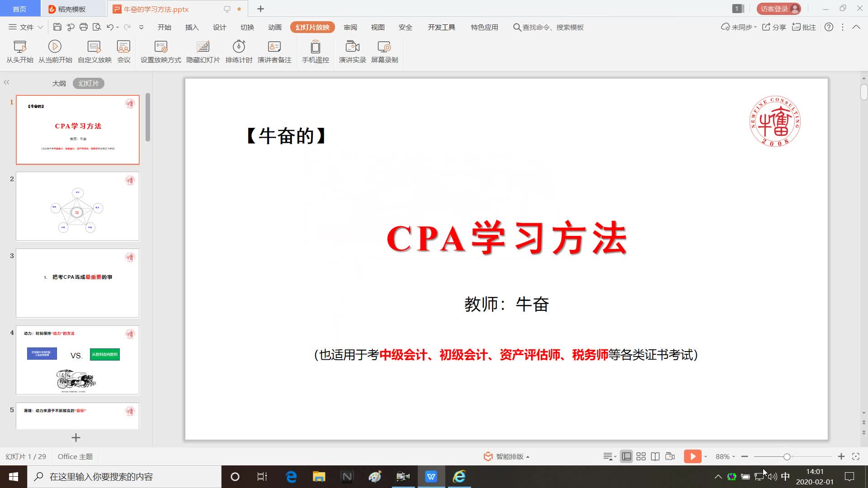Click the print icon in quick toolbar
This screenshot has width=868, height=488.
84,27
